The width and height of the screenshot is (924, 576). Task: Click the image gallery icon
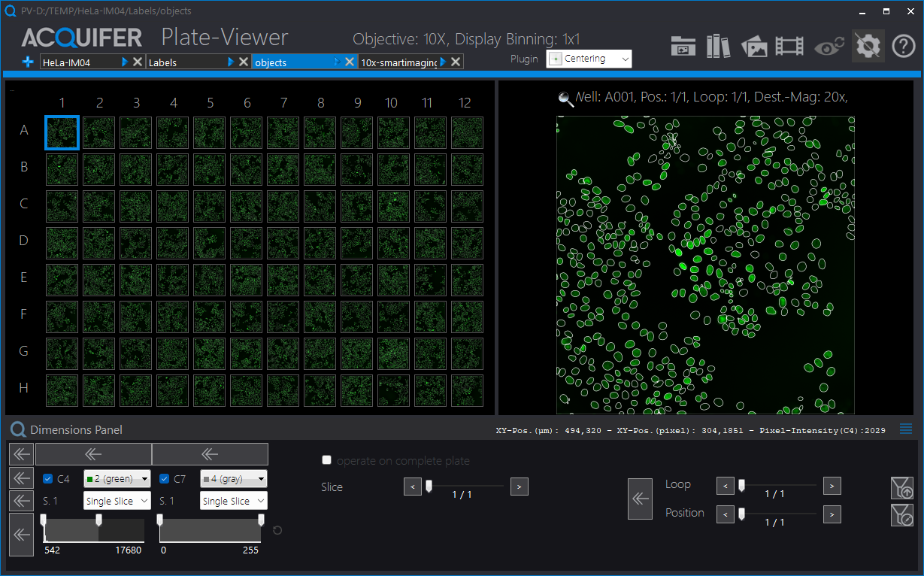(754, 47)
